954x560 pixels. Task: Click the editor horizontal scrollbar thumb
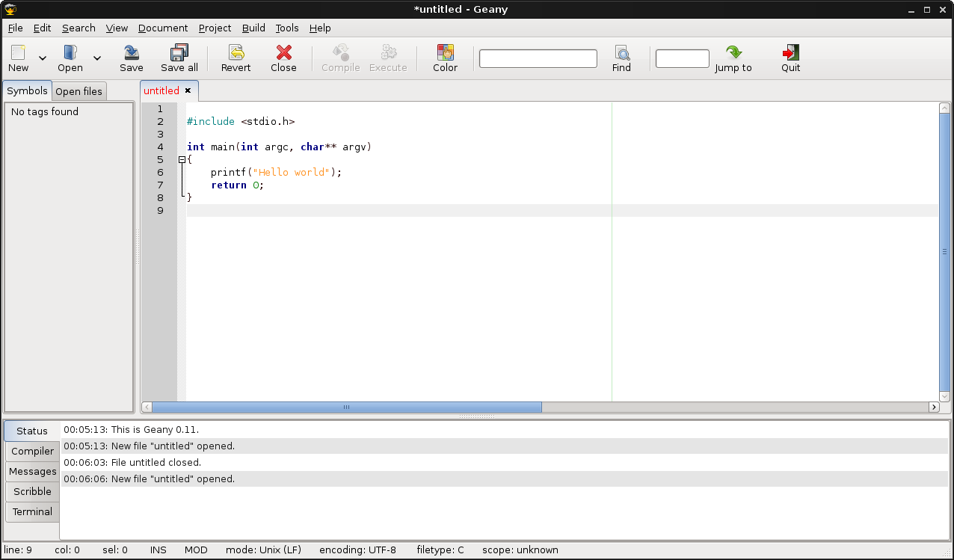pos(346,407)
